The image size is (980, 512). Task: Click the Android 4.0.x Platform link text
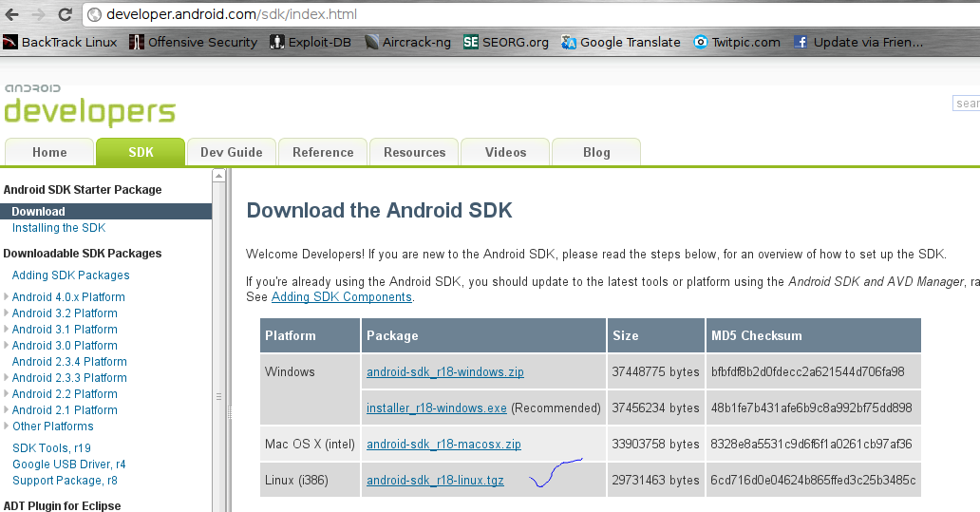click(68, 297)
